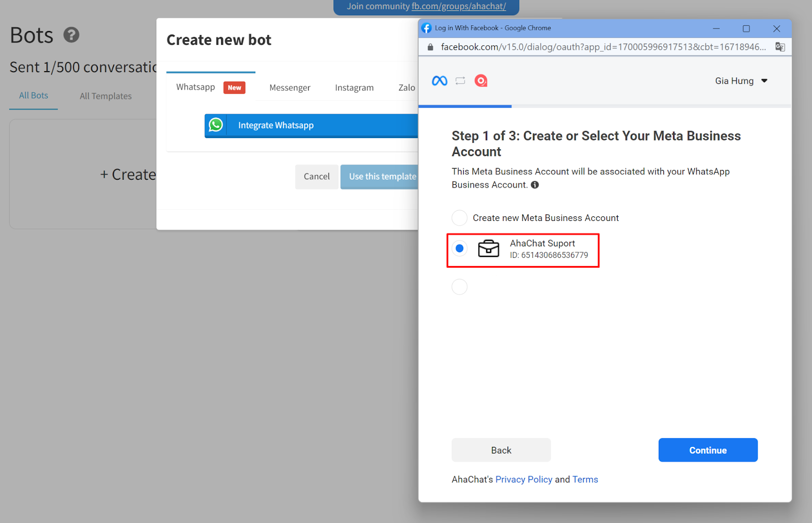This screenshot has height=523, width=812.
Task: Switch to the Whatsapp tab
Action: pyautogui.click(x=211, y=87)
